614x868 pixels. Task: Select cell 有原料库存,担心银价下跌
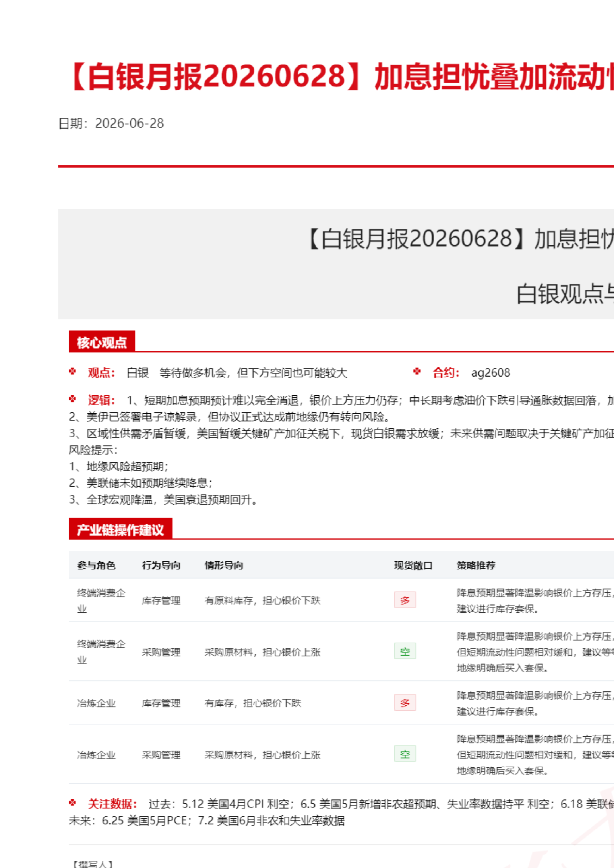(263, 600)
